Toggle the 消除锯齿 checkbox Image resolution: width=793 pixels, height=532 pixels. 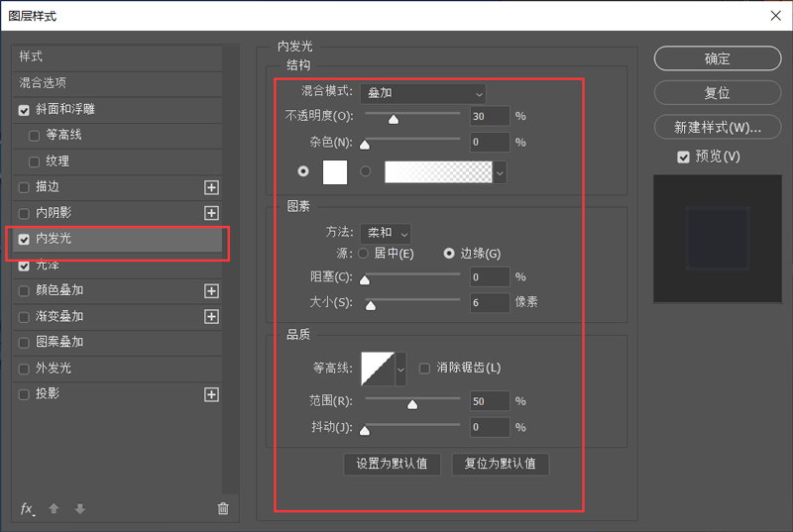[x=424, y=368]
